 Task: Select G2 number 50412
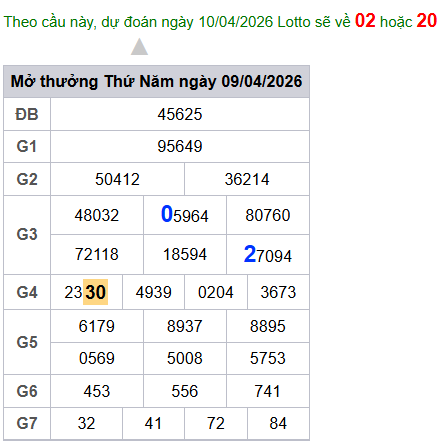117,179
